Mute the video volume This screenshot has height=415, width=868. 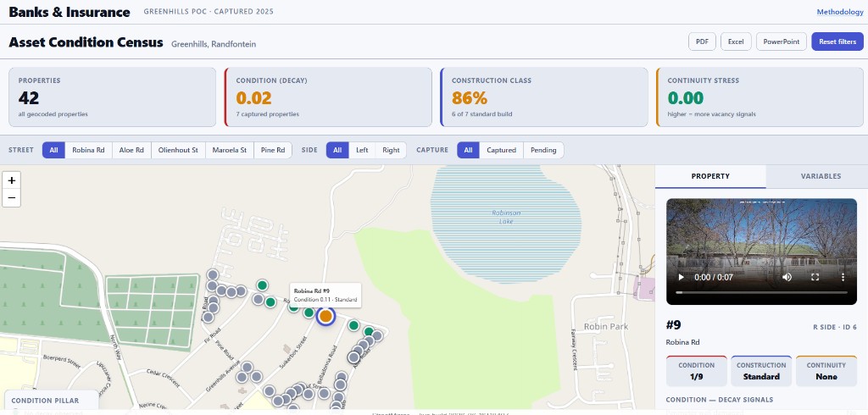click(x=787, y=277)
